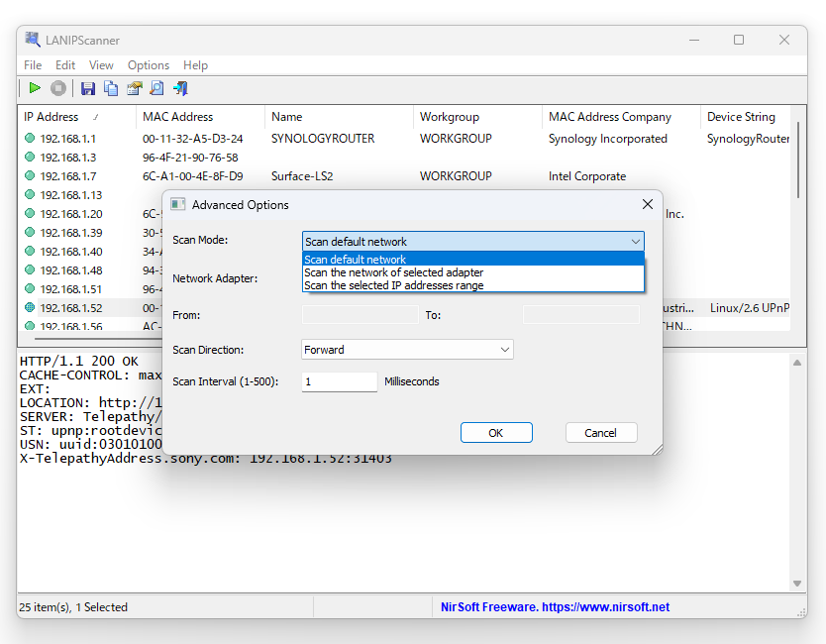Viewport: 826px width, 644px height.
Task: Click the From IP address field
Action: coord(361,315)
